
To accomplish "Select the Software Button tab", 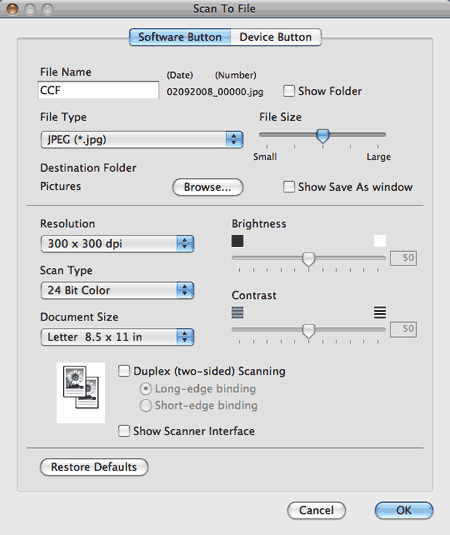I will point(180,37).
